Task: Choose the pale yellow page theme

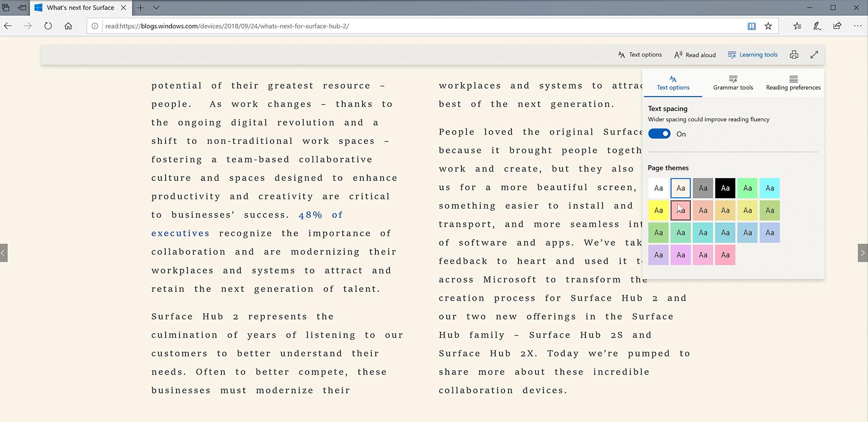Action: pos(748,211)
